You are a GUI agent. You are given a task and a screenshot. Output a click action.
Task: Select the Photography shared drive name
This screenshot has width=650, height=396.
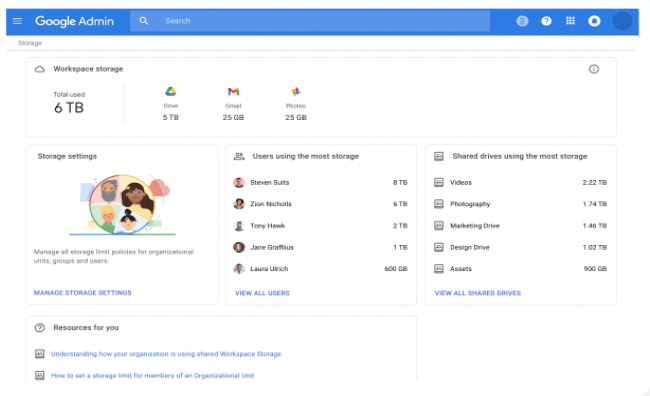click(470, 204)
